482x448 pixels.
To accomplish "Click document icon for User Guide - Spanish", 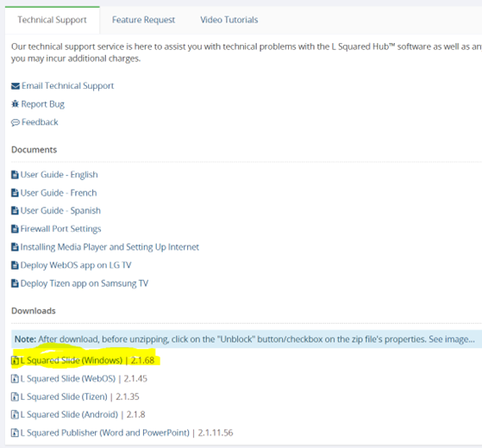I will (x=15, y=210).
